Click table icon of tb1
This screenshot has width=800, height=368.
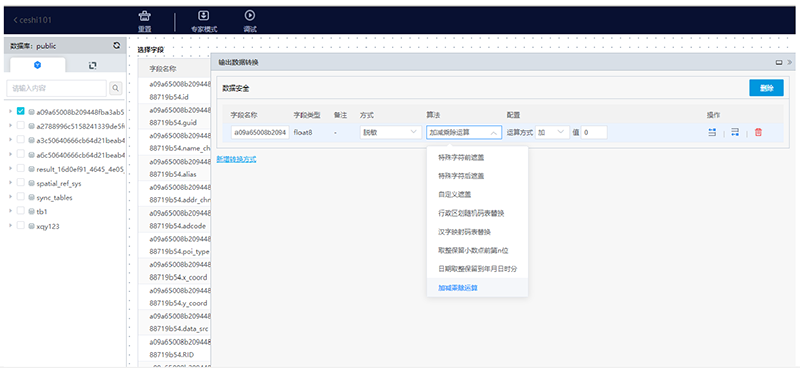tap(31, 211)
